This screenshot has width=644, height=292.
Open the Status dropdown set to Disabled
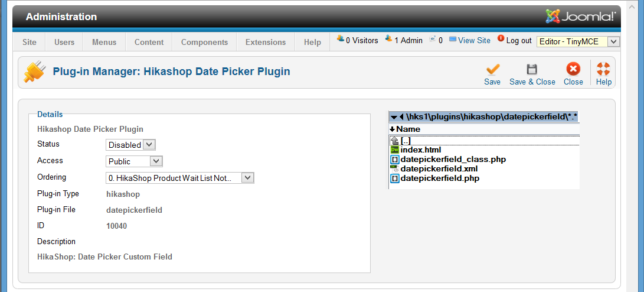(130, 145)
